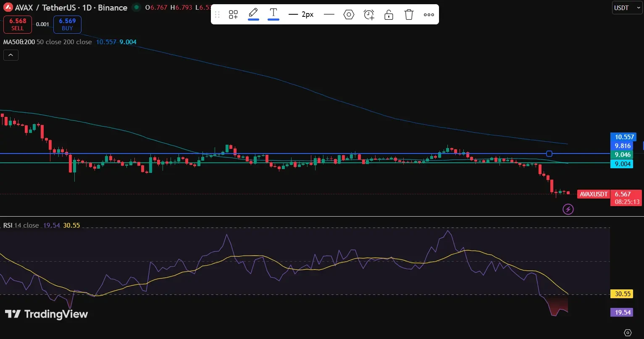Click the 19.54 value in RSI legend

click(52, 225)
